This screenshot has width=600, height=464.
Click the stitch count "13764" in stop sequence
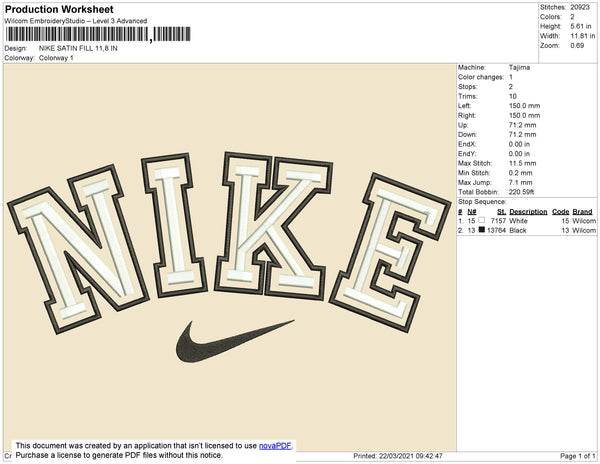pos(496,230)
